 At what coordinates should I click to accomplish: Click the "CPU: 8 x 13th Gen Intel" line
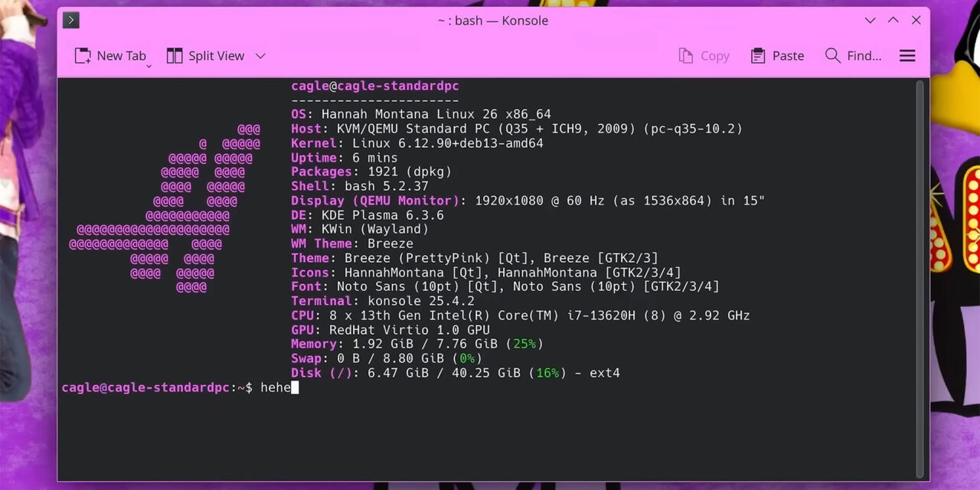[521, 315]
